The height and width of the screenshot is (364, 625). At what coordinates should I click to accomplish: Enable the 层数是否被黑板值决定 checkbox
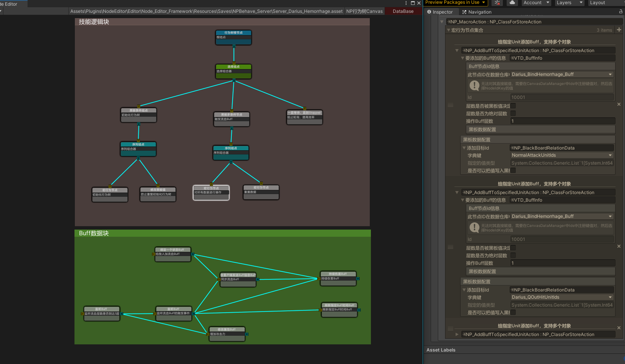click(x=513, y=106)
